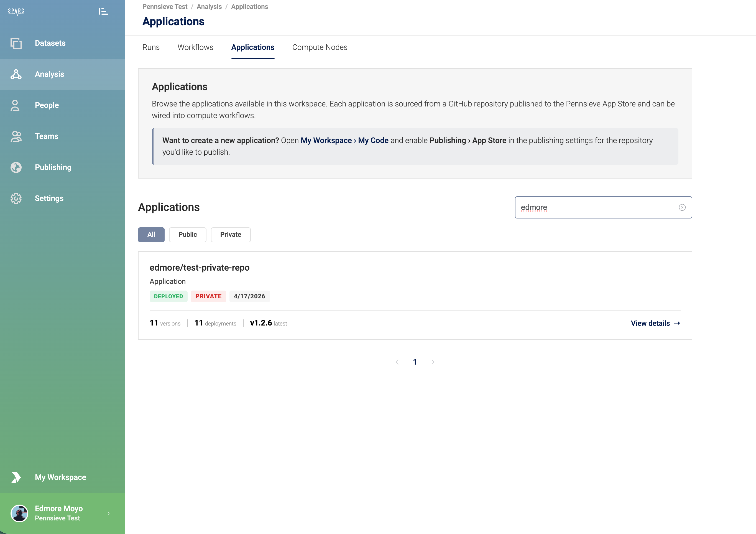Image resolution: width=756 pixels, height=534 pixels.
Task: Expand the user menu chevron beside Edmore Moyo
Action: [109, 513]
